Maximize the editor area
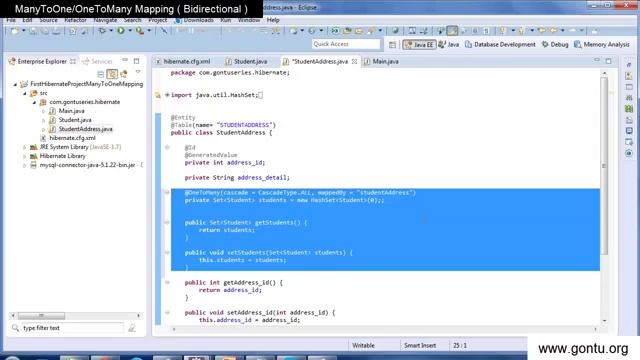 609,61
